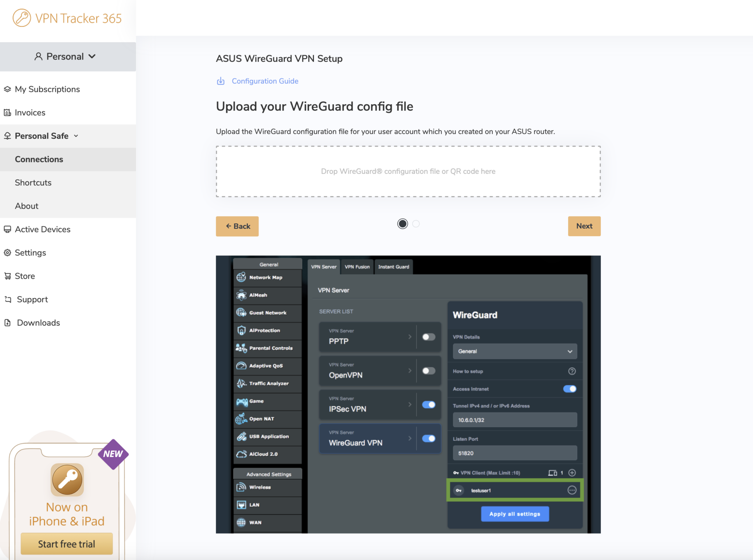The height and width of the screenshot is (560, 753).
Task: Click the AiProtection shield icon
Action: pos(241,330)
